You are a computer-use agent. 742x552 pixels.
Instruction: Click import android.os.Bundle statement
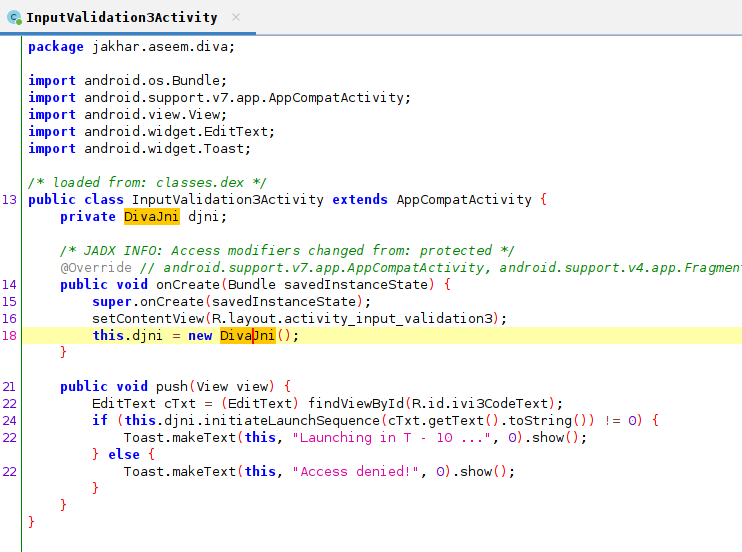[127, 80]
